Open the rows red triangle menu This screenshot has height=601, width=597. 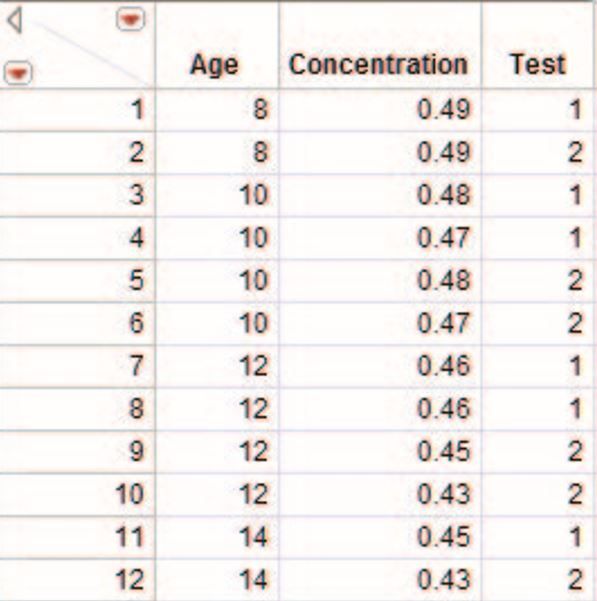[x=18, y=72]
